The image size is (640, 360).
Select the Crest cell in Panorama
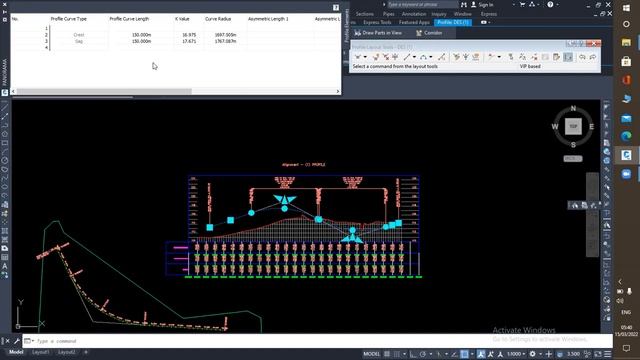tap(79, 35)
